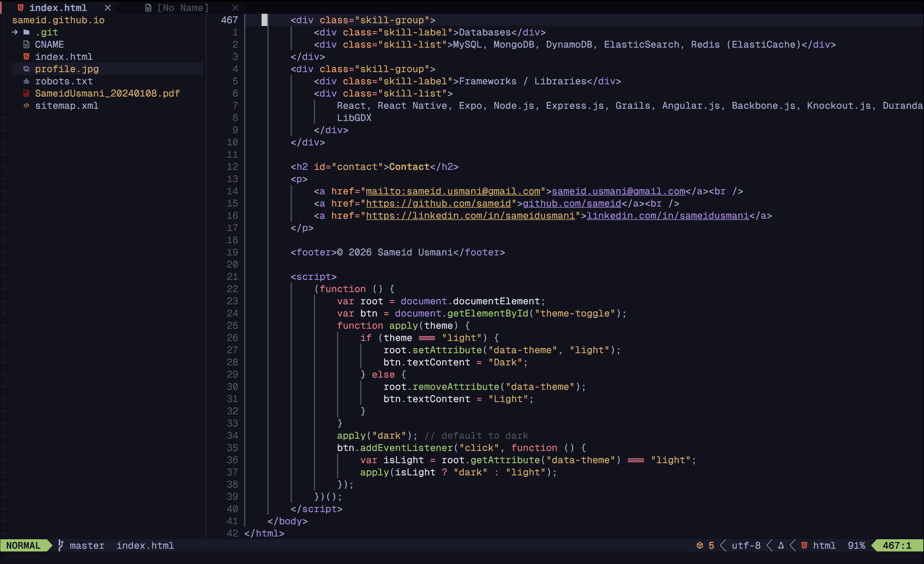This screenshot has height=564, width=924.
Task: Click the HTML5 icon on index.html tab
Action: pyautogui.click(x=21, y=8)
